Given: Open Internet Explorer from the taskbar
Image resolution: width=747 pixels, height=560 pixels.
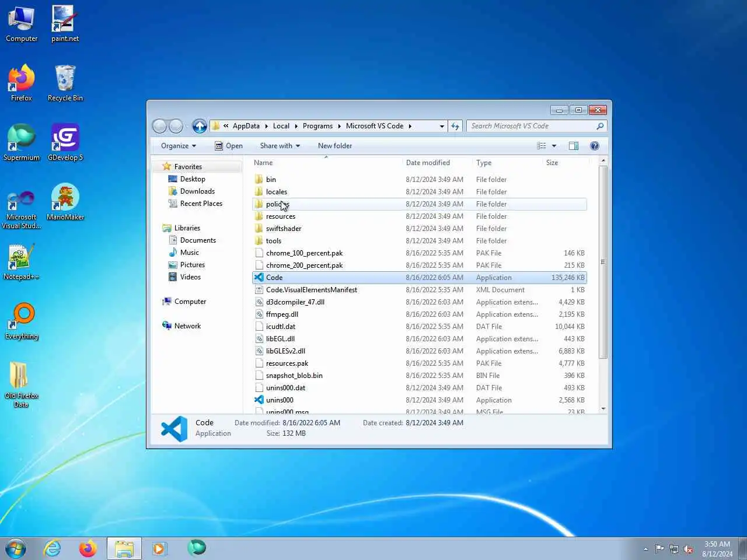Looking at the screenshot, I should 53,548.
